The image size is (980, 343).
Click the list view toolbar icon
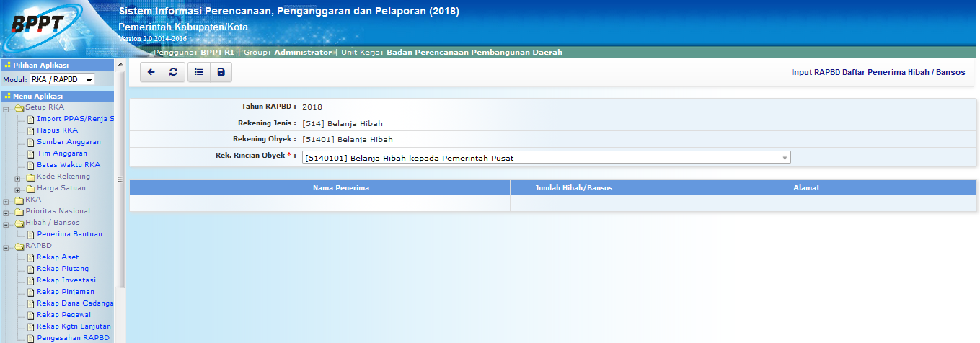point(198,72)
